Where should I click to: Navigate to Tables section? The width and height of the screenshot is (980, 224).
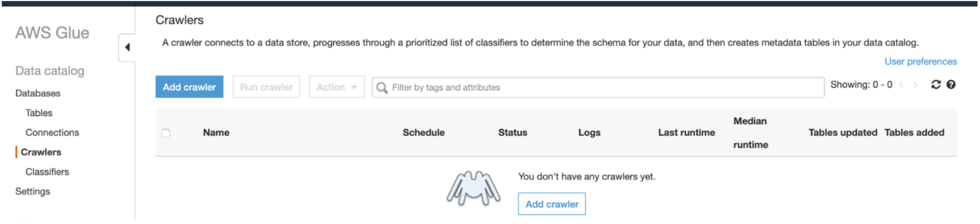click(39, 113)
